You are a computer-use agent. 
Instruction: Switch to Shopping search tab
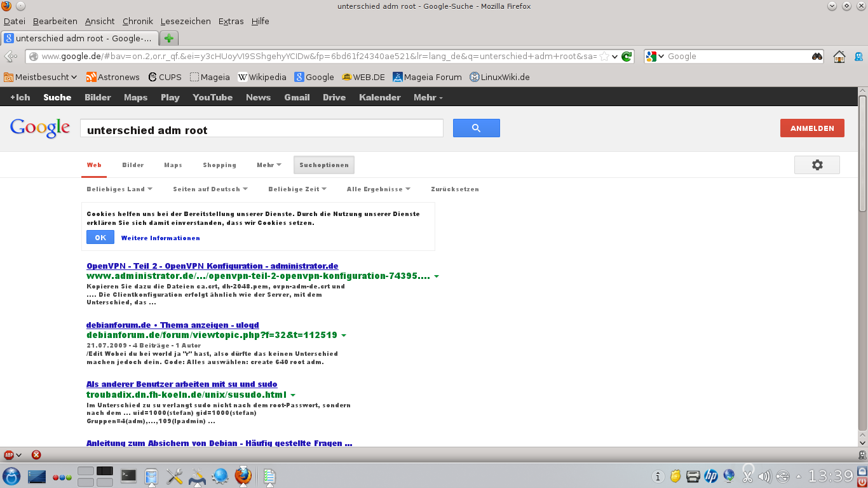pos(219,165)
